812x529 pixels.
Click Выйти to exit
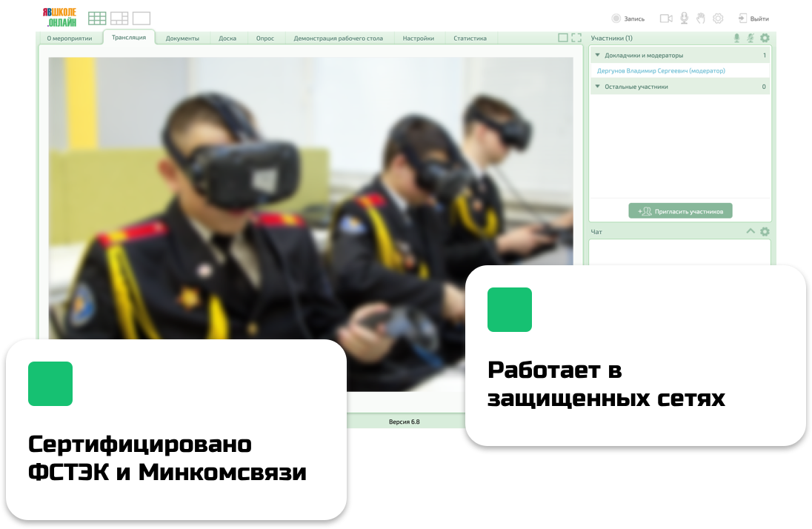point(753,19)
